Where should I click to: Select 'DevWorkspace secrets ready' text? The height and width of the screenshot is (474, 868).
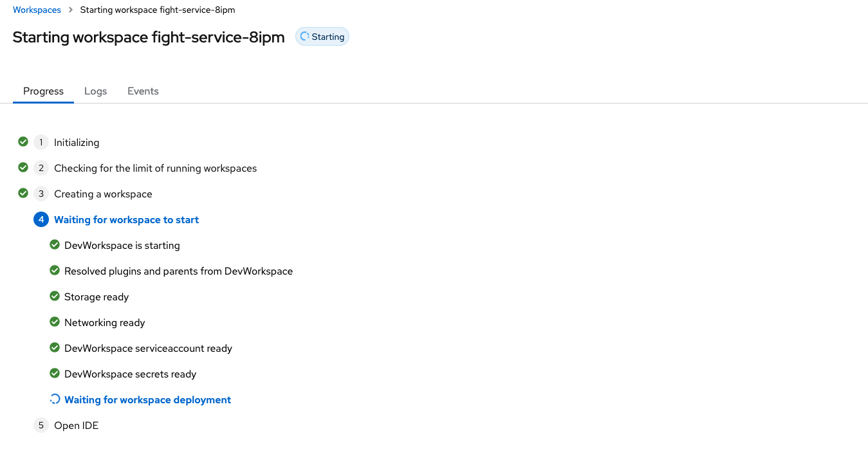point(130,374)
